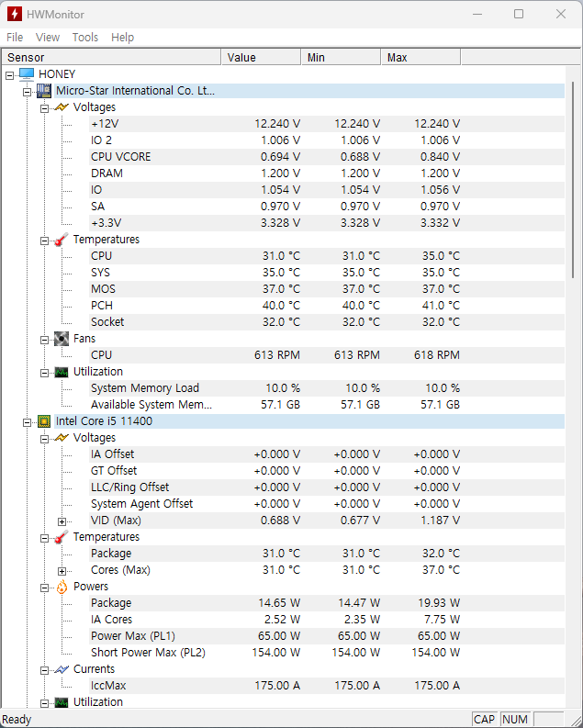
Task: Click the Powers flame icon
Action: coord(61,587)
